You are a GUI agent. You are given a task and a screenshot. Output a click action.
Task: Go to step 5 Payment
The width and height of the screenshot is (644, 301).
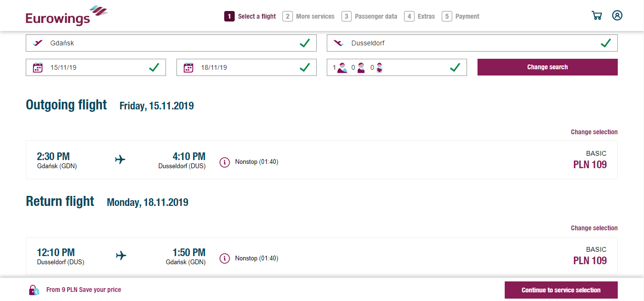tap(460, 16)
